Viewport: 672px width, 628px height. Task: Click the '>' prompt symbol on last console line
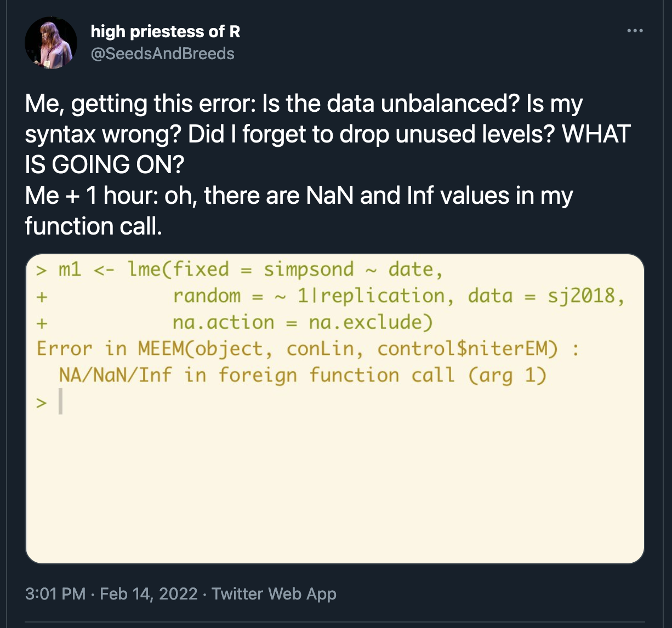pos(42,402)
